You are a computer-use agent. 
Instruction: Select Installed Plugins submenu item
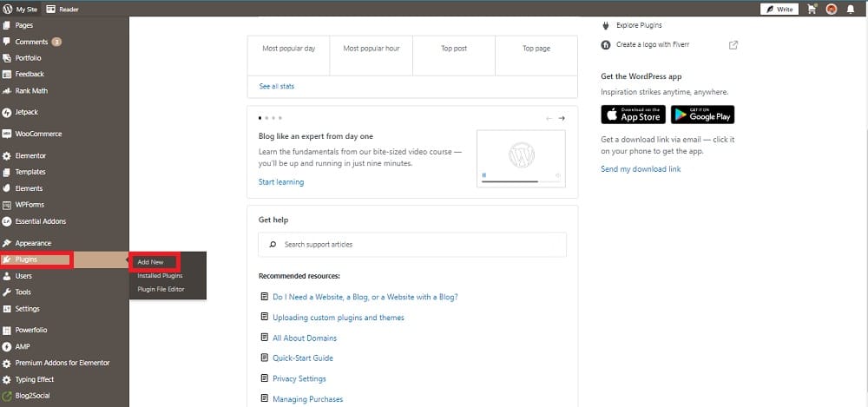coord(160,276)
